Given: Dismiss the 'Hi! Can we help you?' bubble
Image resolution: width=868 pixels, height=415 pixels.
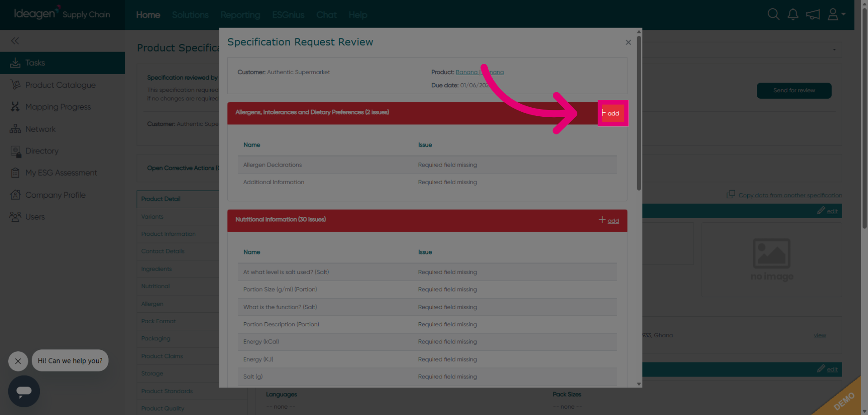Looking at the screenshot, I should coord(18,361).
